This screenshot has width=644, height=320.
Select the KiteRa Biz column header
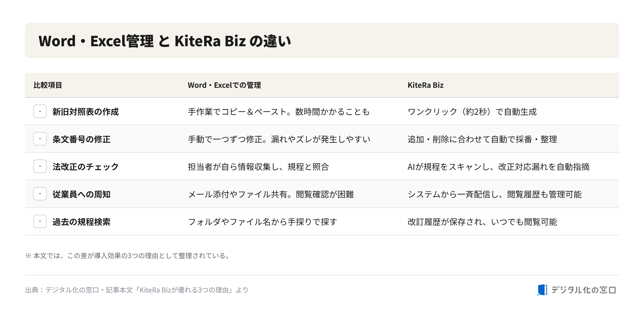click(425, 85)
